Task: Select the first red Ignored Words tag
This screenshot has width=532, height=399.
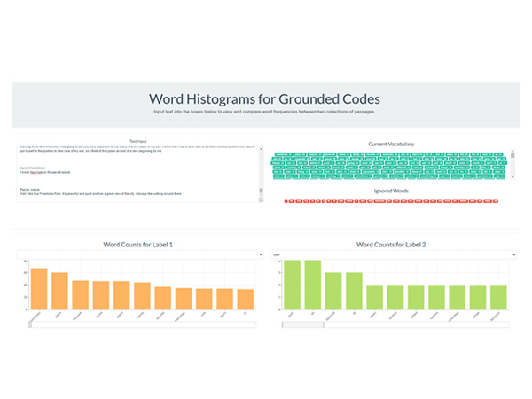Action: click(287, 202)
